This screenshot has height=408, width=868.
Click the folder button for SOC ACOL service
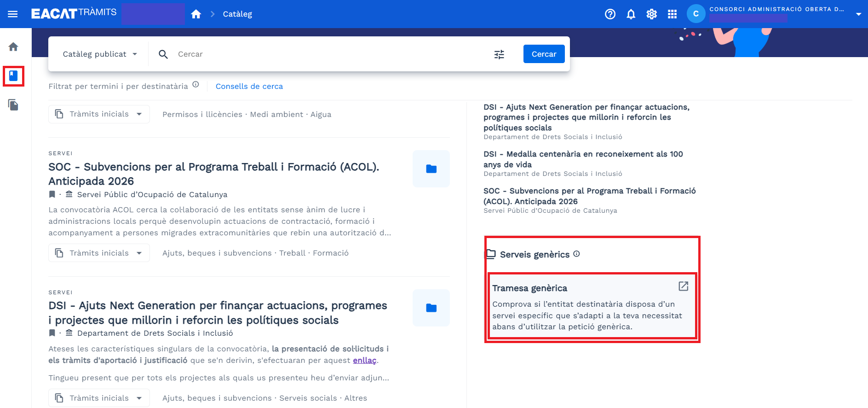pos(431,169)
